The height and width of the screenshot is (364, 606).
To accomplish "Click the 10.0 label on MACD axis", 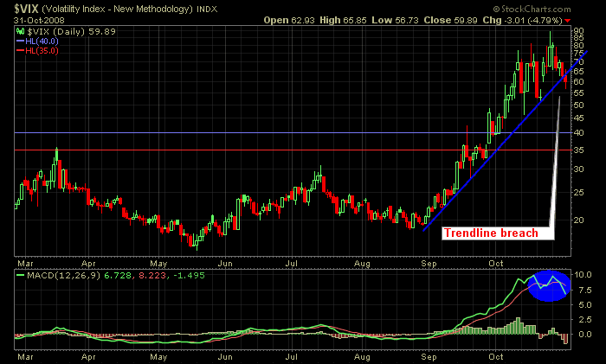I will tap(583, 275).
